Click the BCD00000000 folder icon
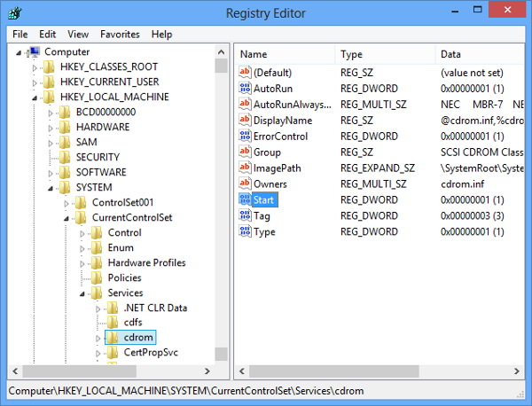 coord(65,112)
